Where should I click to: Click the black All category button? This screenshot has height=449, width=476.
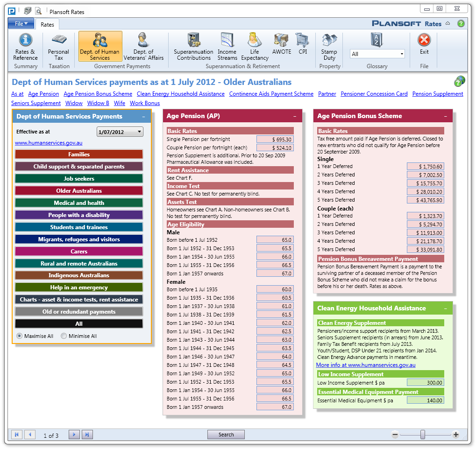(x=79, y=324)
